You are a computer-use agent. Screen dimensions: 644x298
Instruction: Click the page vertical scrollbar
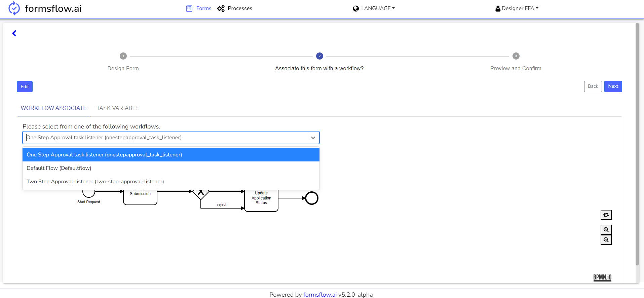tap(637, 145)
